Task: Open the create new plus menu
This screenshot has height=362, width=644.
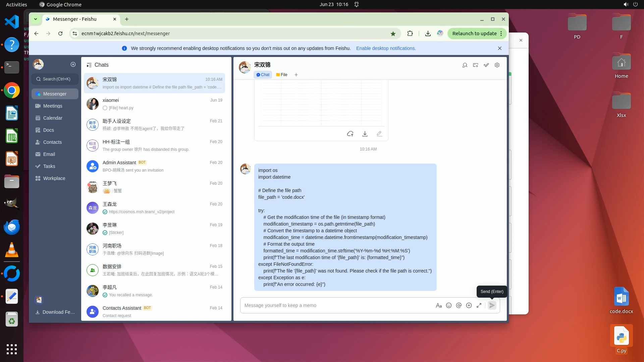Action: click(x=73, y=64)
